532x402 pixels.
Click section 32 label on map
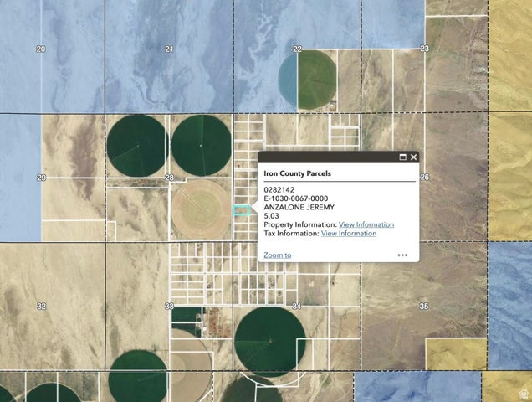[41, 307]
